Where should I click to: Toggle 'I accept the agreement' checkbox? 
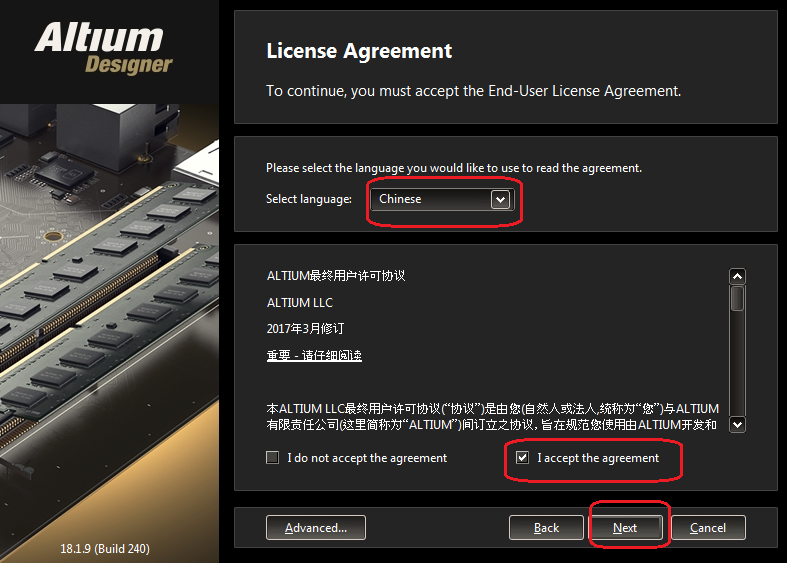point(522,458)
